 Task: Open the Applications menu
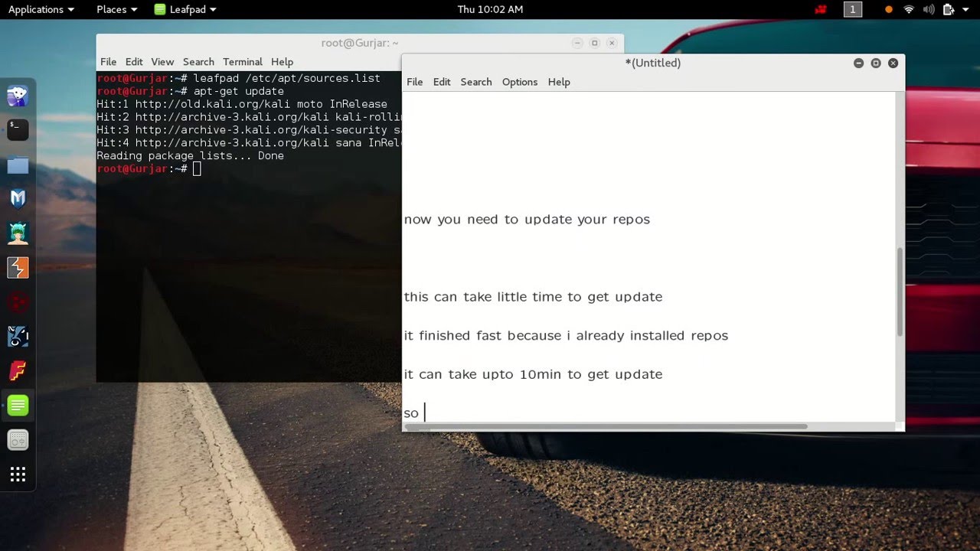[41, 9]
